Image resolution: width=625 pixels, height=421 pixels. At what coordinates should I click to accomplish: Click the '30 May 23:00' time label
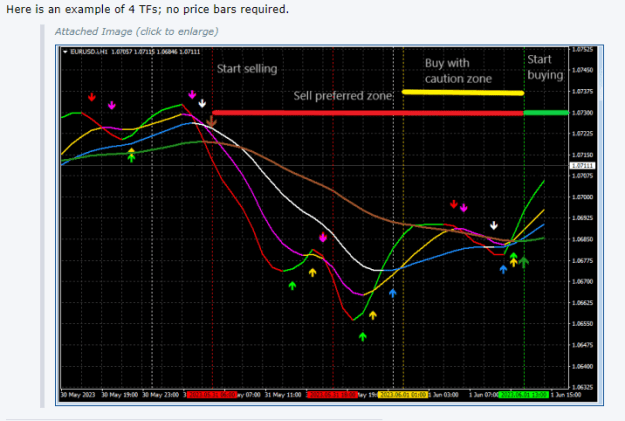point(161,395)
